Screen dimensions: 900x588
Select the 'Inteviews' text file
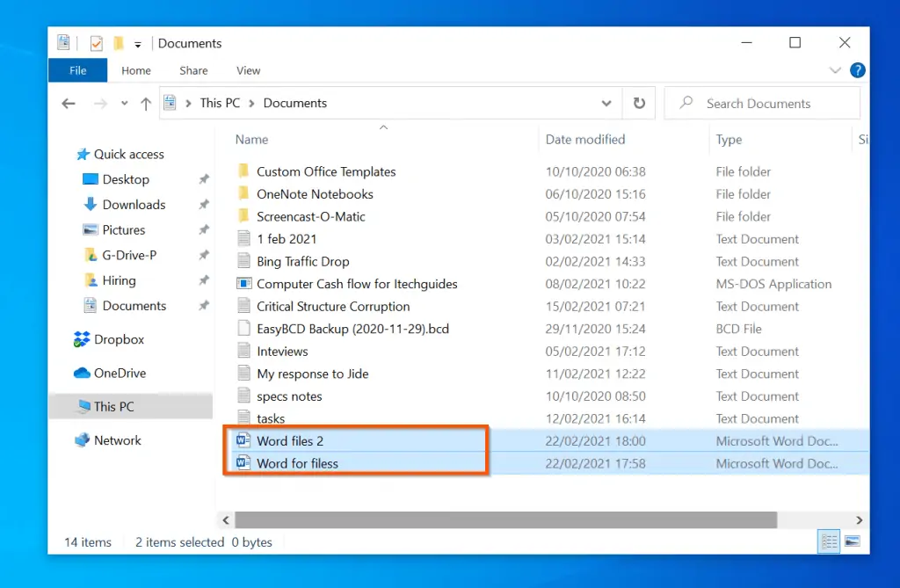(282, 351)
